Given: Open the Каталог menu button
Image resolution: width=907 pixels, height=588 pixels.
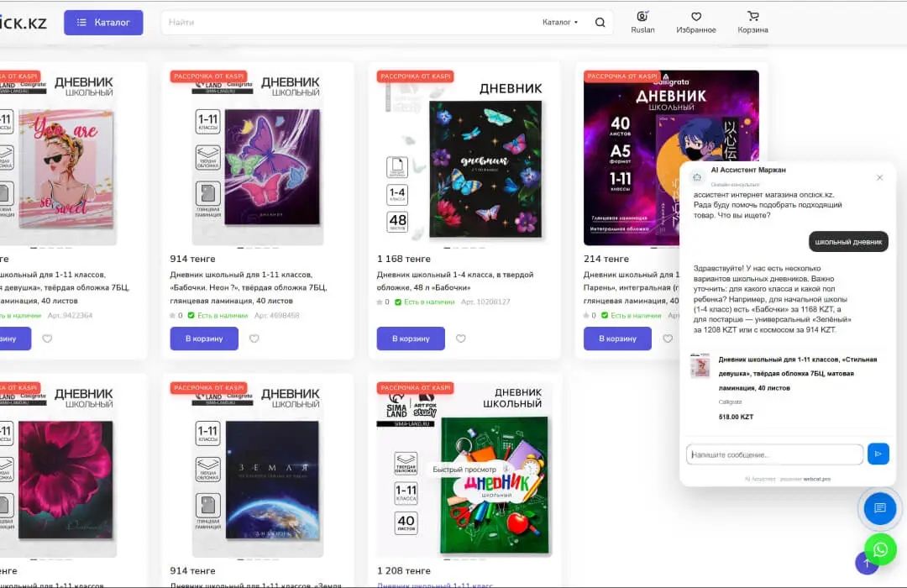Looking at the screenshot, I should coord(103,23).
